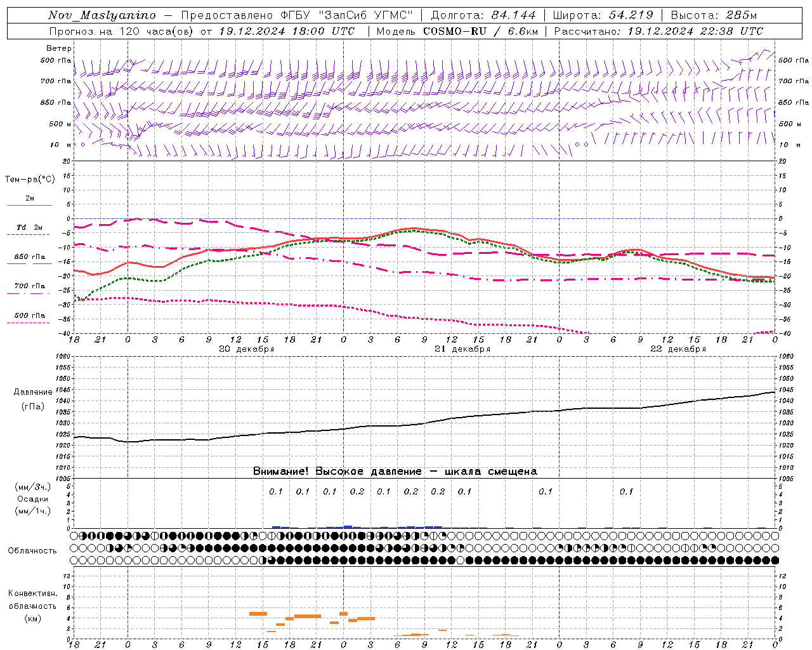
Task: Click the Конвективн. облачность chart label
Action: point(33,606)
